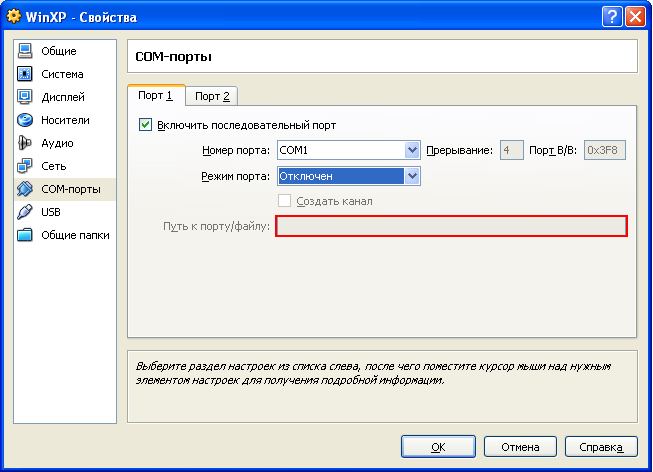
Task: Open the Режим порта Отключен dropdown
Action: pos(349,176)
